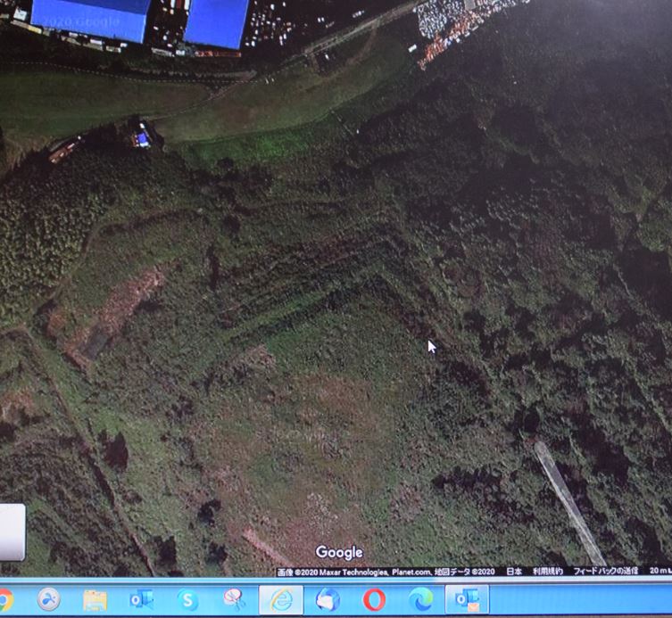672x618 pixels.
Task: Launch Opera browser from taskbar
Action: [x=374, y=599]
